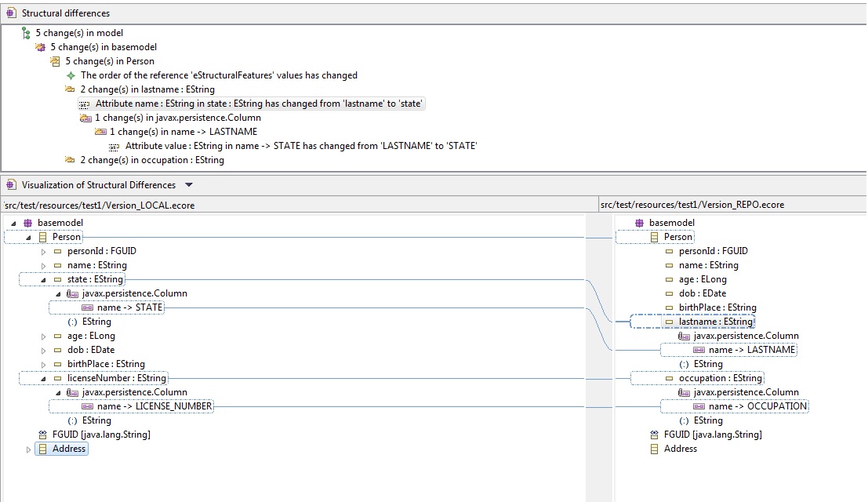Click the basemodel package icon in left tree
868x502 pixels.
(28, 223)
